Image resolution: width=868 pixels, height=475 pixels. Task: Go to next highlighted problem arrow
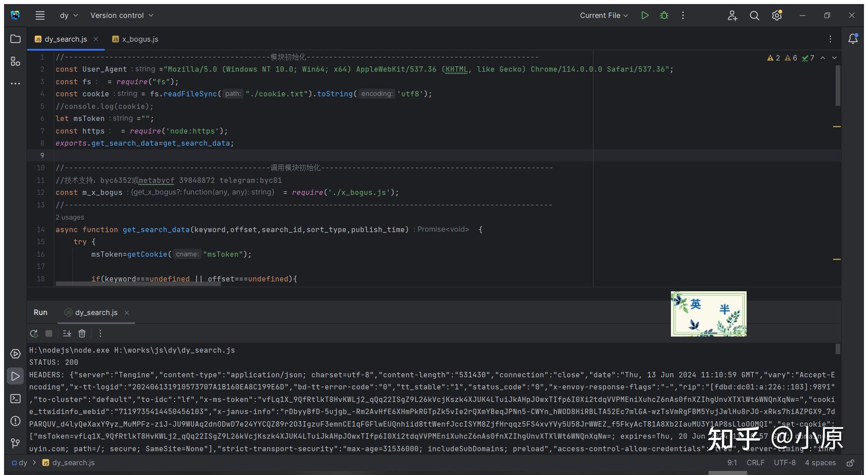pos(834,58)
